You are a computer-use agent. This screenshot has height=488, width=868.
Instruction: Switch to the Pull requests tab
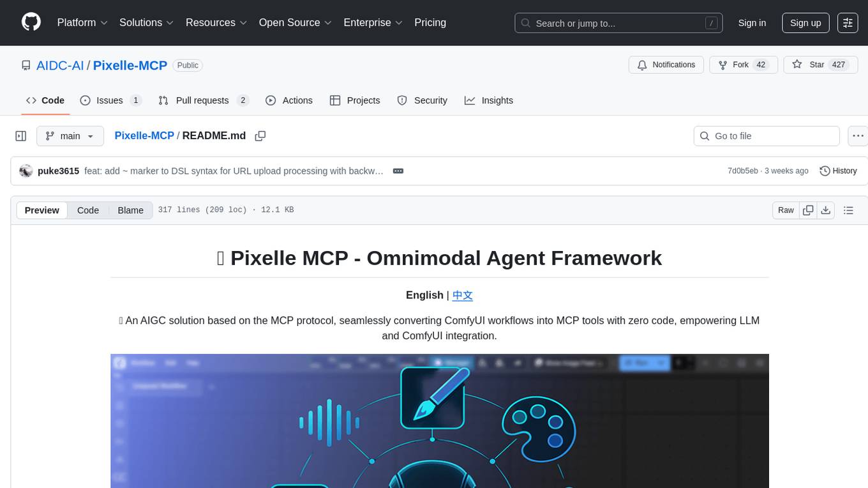[204, 100]
